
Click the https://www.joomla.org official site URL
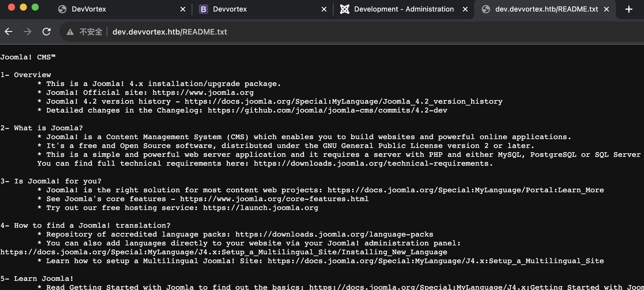point(203,92)
